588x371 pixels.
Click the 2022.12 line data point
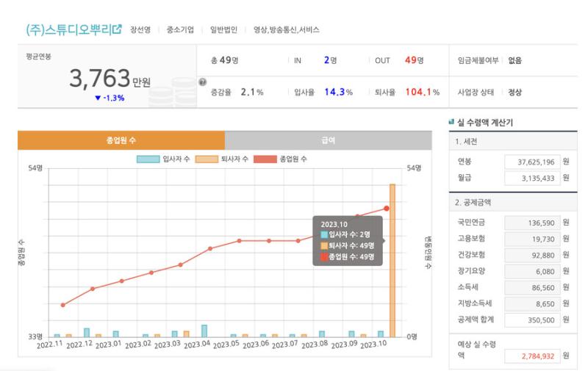pyautogui.click(x=93, y=289)
